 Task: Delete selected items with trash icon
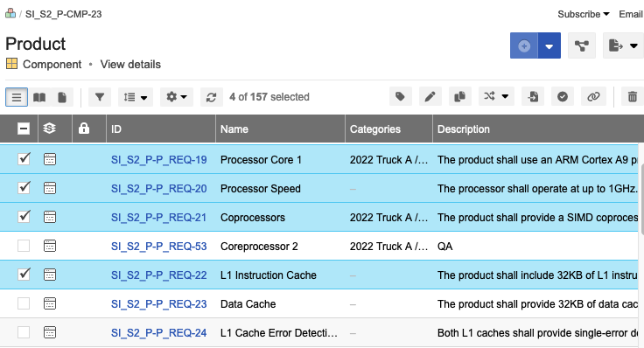[633, 97]
